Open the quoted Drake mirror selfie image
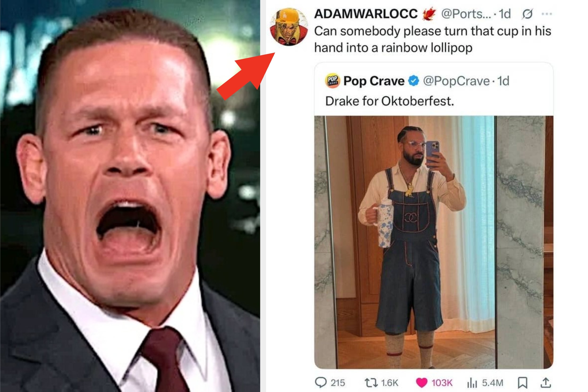 click(x=434, y=242)
